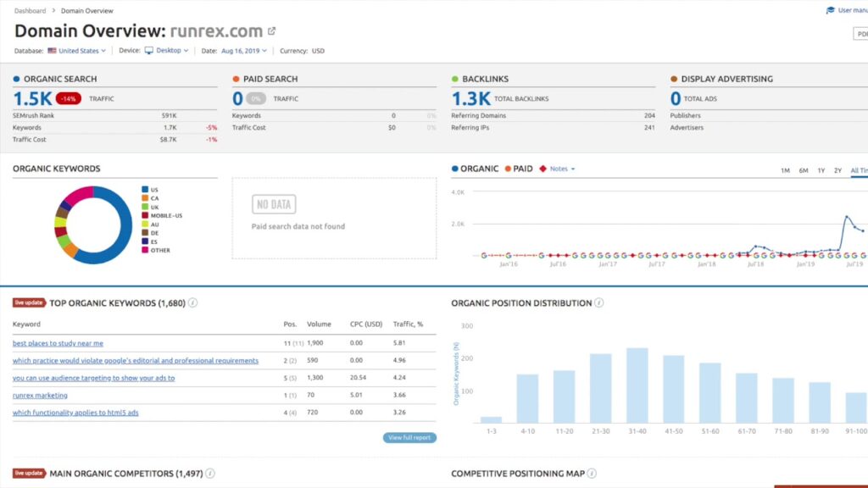The image size is (868, 488).
Task: Sort by the Volume column header
Action: click(319, 324)
